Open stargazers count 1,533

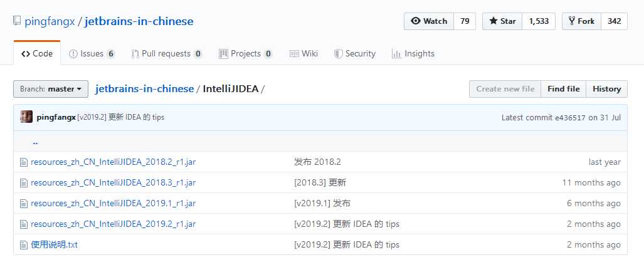539,21
